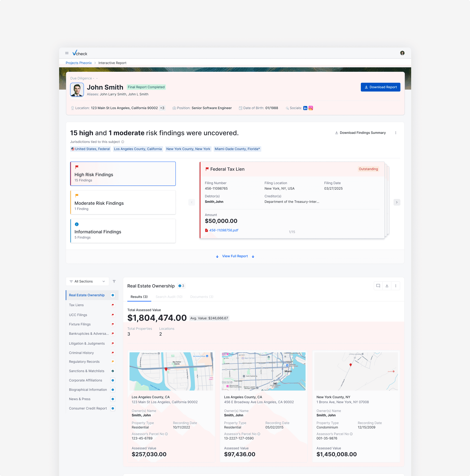
Task: Select Moderate Risk Findings card
Action: point(123,202)
